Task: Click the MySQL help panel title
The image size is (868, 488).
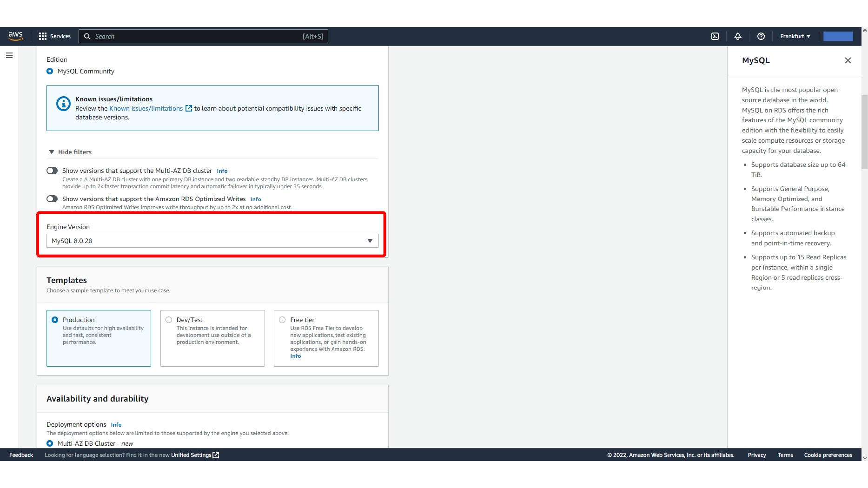Action: 756,60
